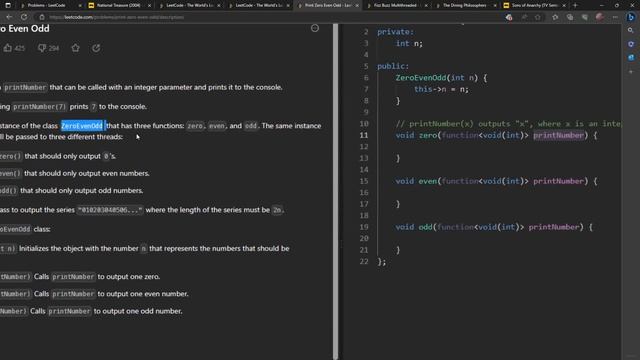Close the Fizz Buzz Multithreaded tab
The height and width of the screenshot is (360, 640).
point(426,5)
